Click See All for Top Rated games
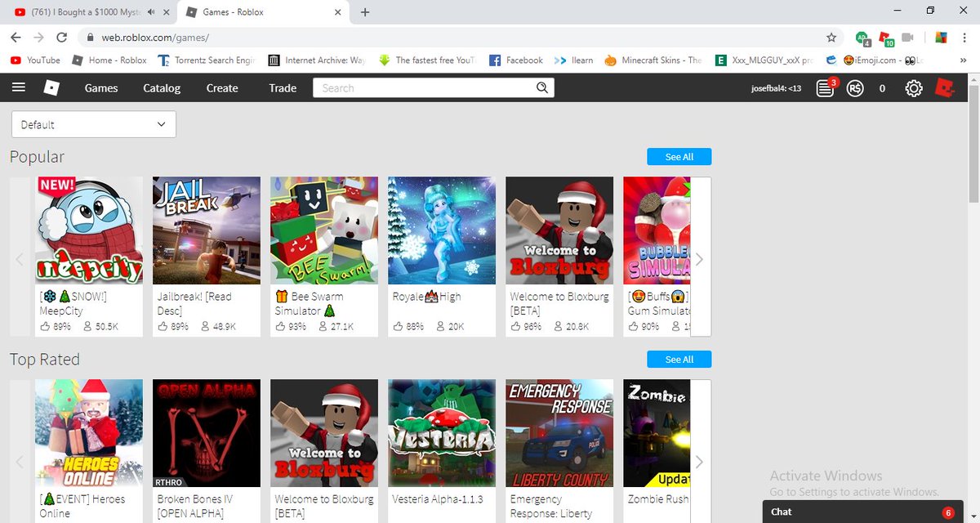 pos(679,360)
